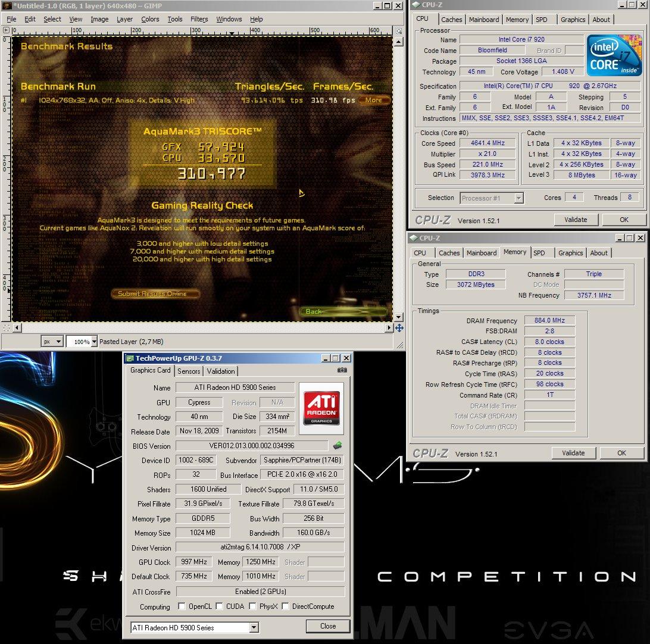
Task: Click the lower CPU-Z window title icon
Action: (x=413, y=238)
